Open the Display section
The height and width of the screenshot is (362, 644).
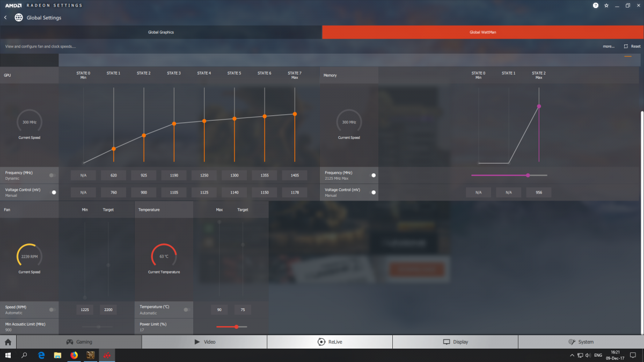[455, 342]
